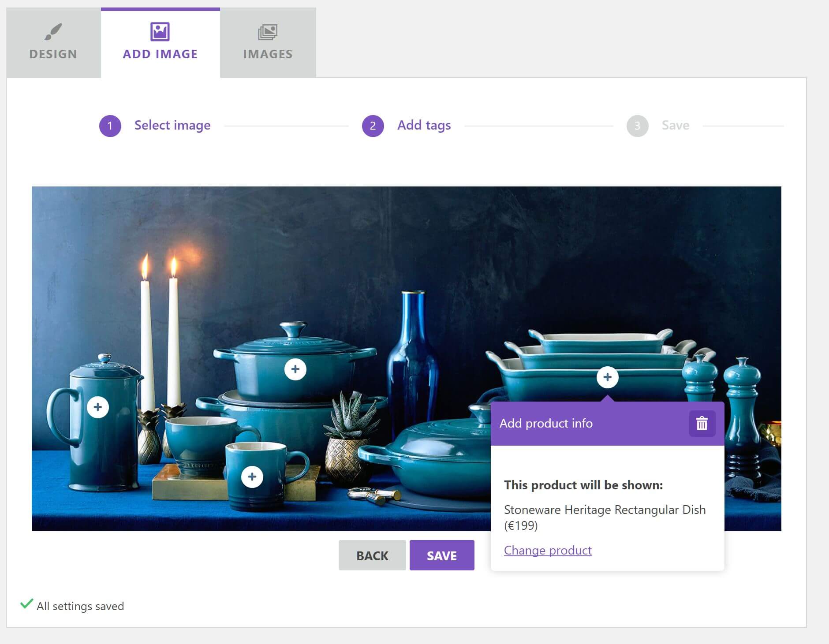Click the picture icon above ADD IMAGE
Viewport: 829px width, 644px height.
tap(160, 31)
